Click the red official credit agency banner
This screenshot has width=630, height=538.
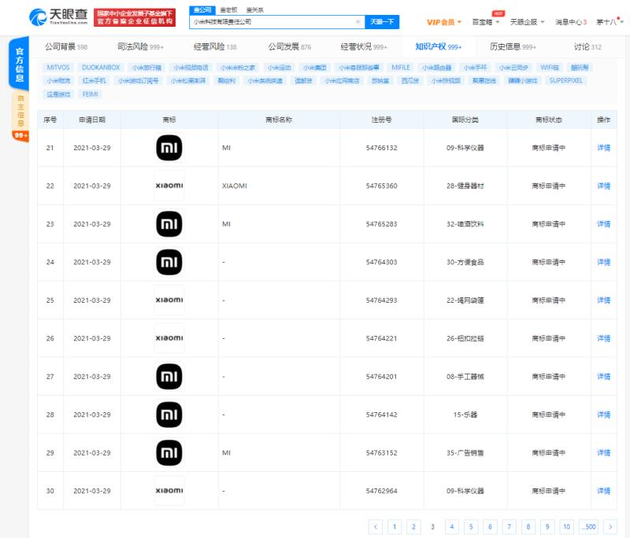click(135, 17)
